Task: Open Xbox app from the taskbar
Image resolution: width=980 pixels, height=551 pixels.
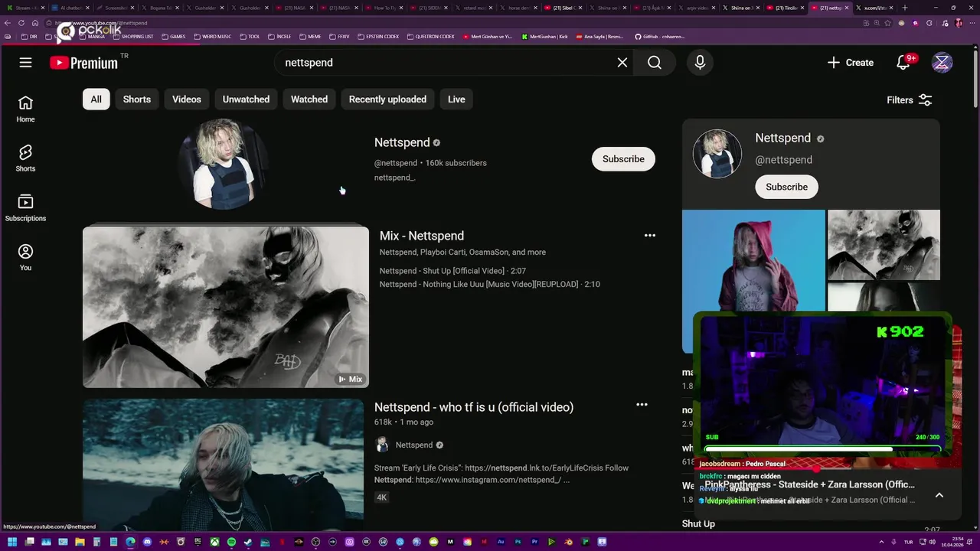Action: pyautogui.click(x=214, y=542)
